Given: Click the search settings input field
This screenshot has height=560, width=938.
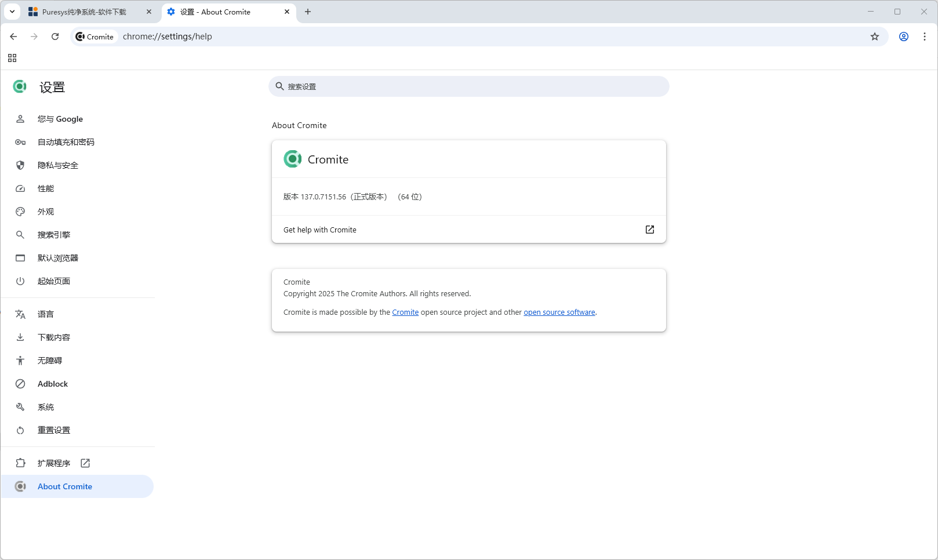Looking at the screenshot, I should pyautogui.click(x=468, y=86).
